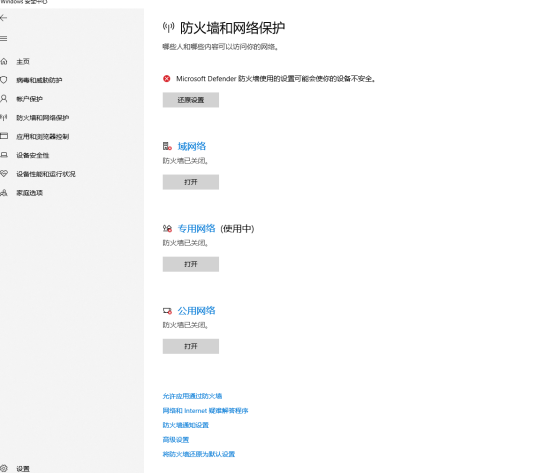Click the red error icon by Defender warning
The image size is (553, 473).
166,79
